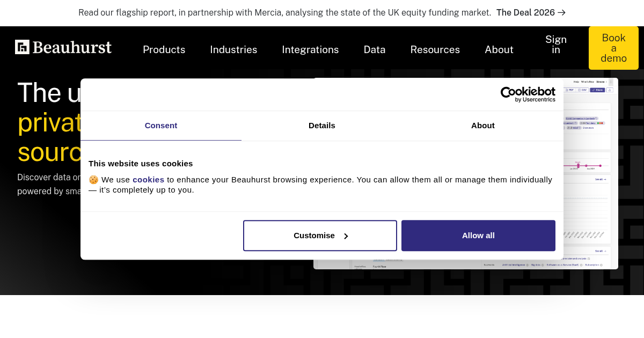Open the Products menu

tap(164, 49)
